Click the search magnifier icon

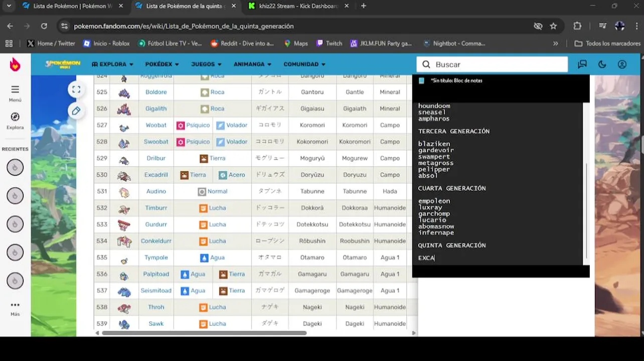click(x=426, y=64)
